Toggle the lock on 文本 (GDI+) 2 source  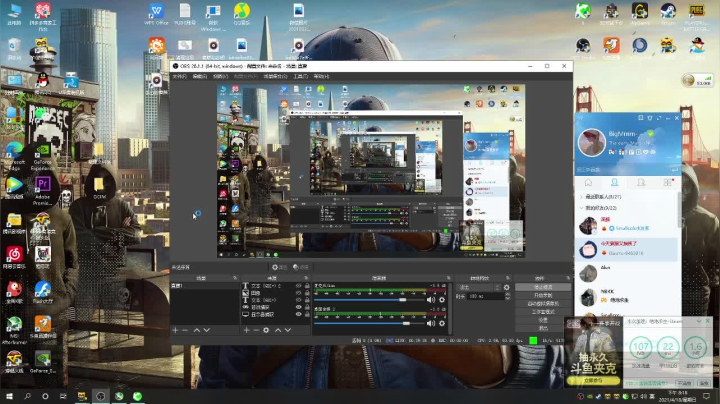point(307,286)
